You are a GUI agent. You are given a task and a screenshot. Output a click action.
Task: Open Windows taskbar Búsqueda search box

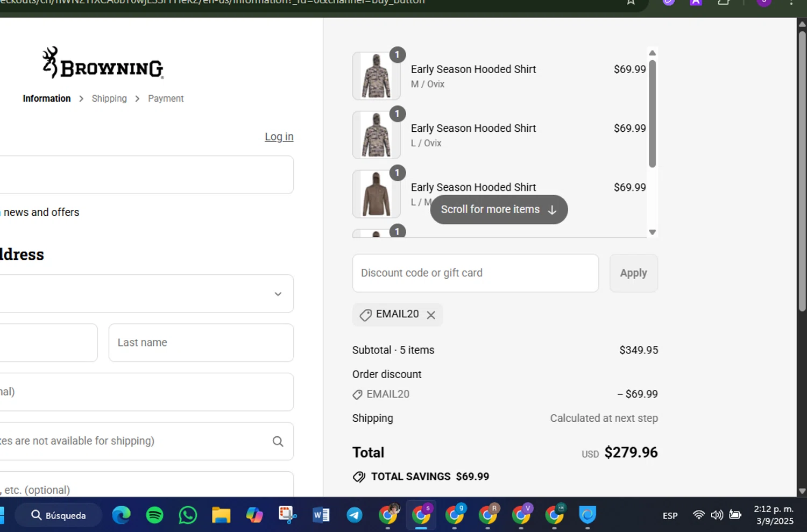tap(58, 515)
